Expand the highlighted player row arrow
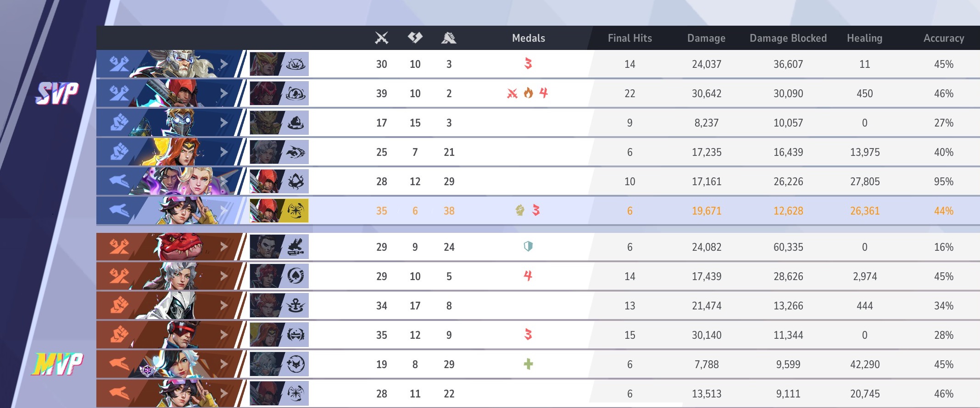This screenshot has height=408, width=980. tap(224, 210)
